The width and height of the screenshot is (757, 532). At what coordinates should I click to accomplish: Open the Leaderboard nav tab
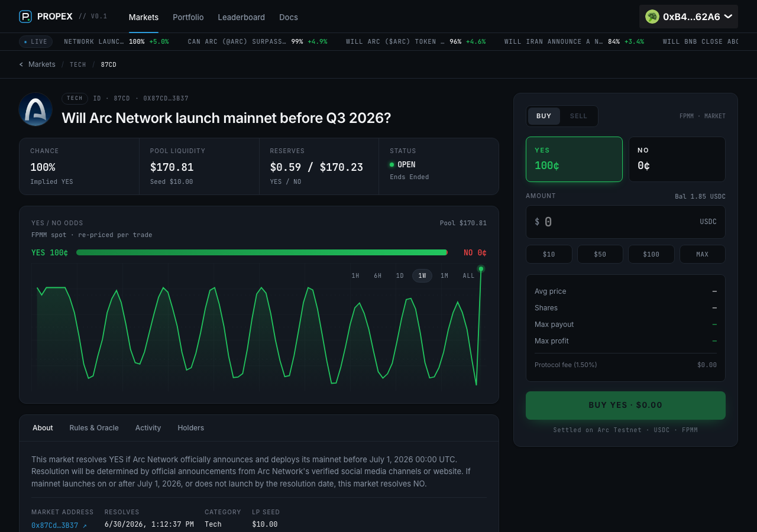coord(241,17)
